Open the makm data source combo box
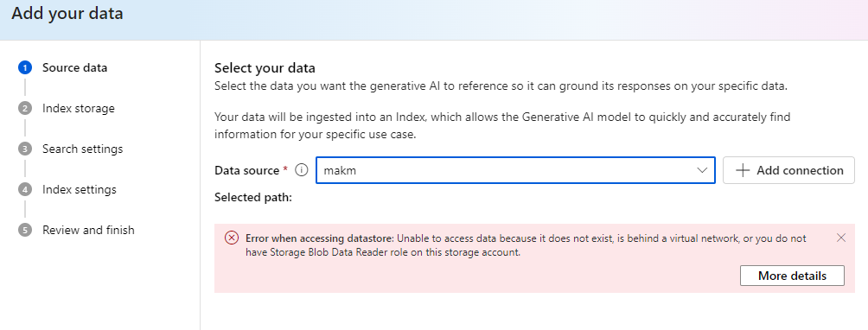Viewport: 868px width, 330px height. (x=515, y=170)
